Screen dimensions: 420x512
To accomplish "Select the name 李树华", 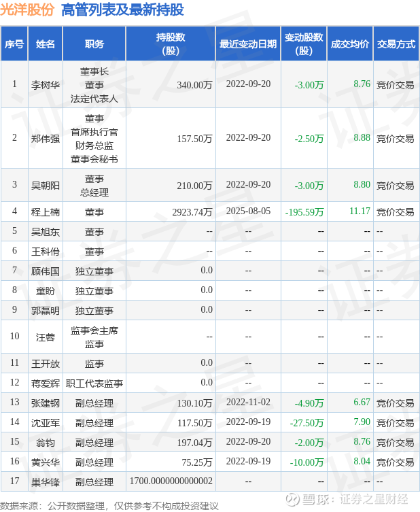I will [x=46, y=85].
